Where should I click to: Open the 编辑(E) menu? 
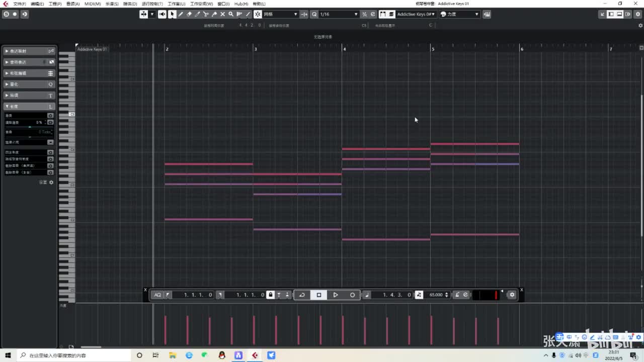pyautogui.click(x=37, y=4)
